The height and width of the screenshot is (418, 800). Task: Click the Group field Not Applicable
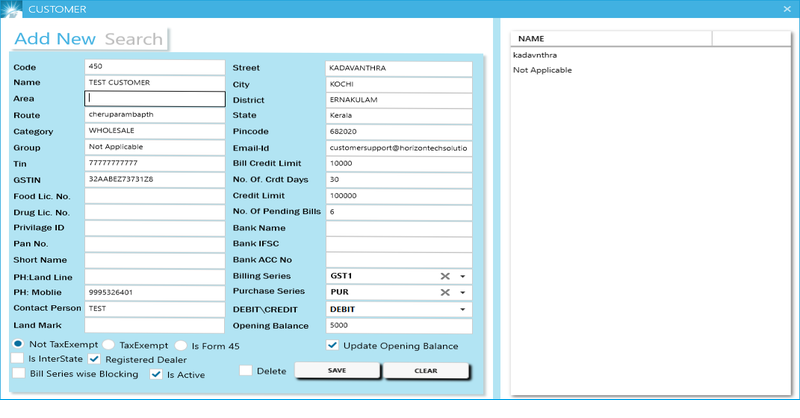[155, 147]
